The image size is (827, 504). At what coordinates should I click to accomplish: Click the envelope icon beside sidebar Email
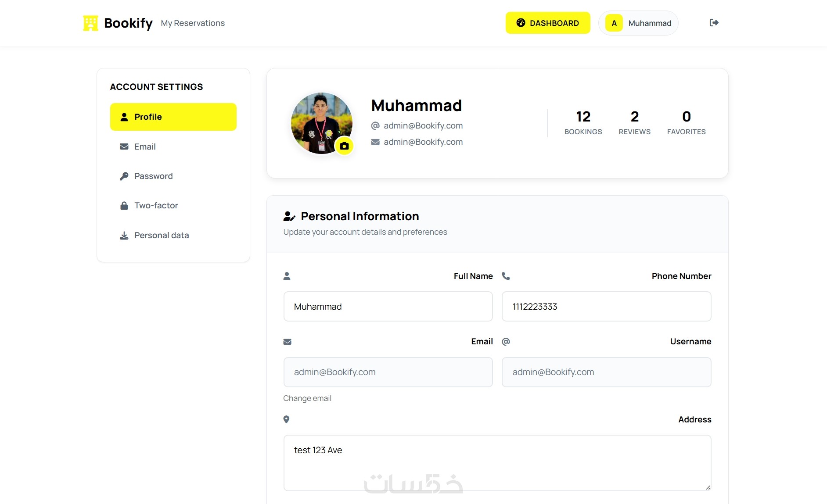(x=124, y=147)
